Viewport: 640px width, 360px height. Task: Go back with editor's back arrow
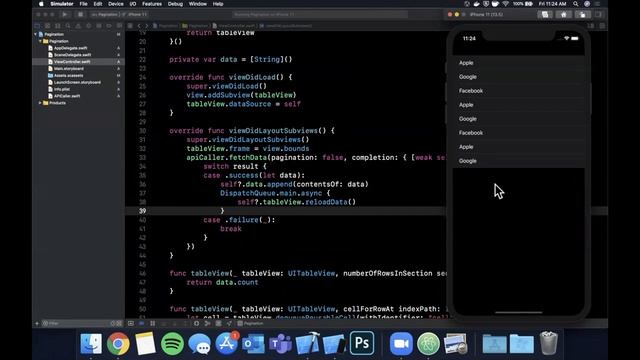[139, 26]
